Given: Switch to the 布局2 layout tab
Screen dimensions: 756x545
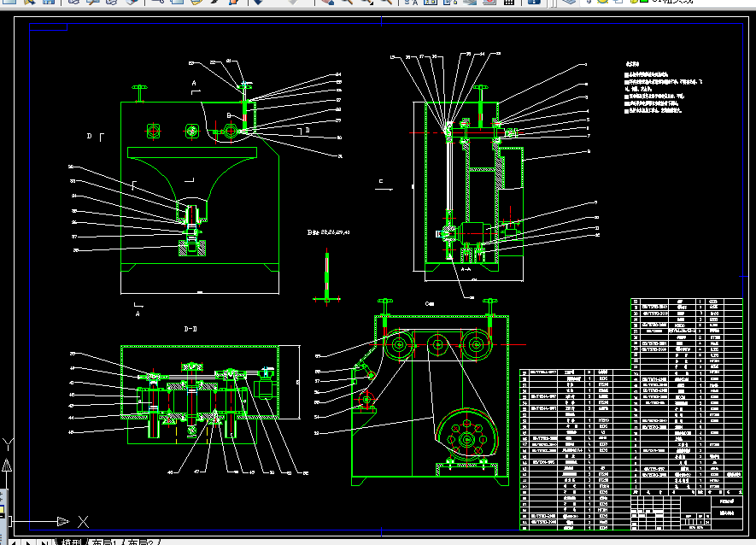Looking at the screenshot, I should point(140,542).
